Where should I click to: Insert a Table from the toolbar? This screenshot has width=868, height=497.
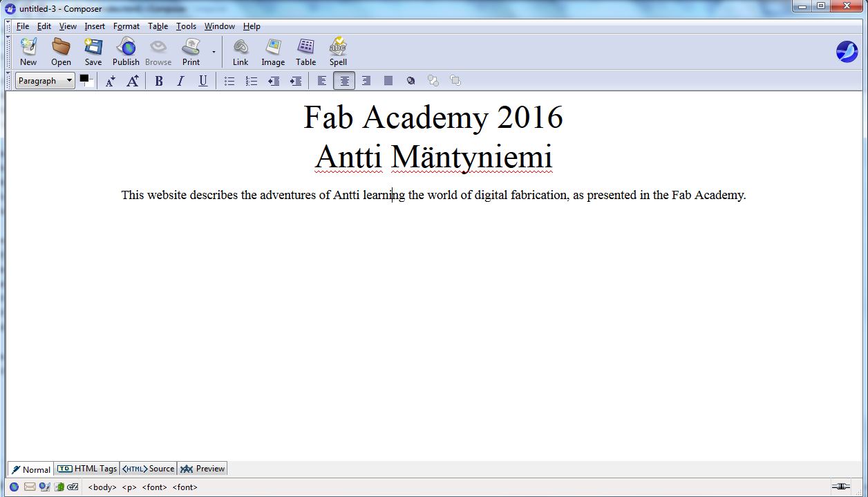tap(305, 52)
